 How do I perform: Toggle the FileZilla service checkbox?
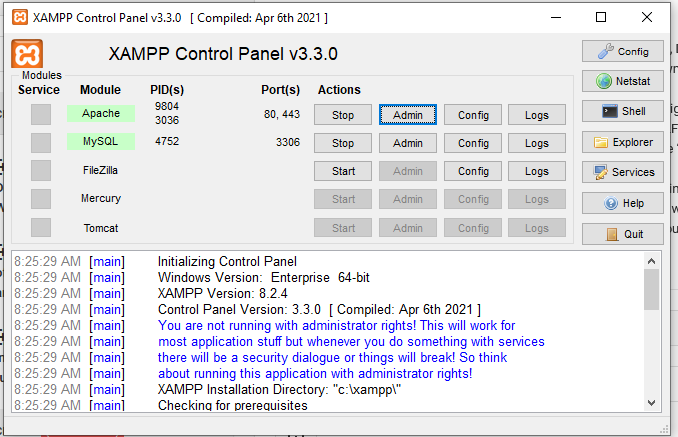pos(41,171)
